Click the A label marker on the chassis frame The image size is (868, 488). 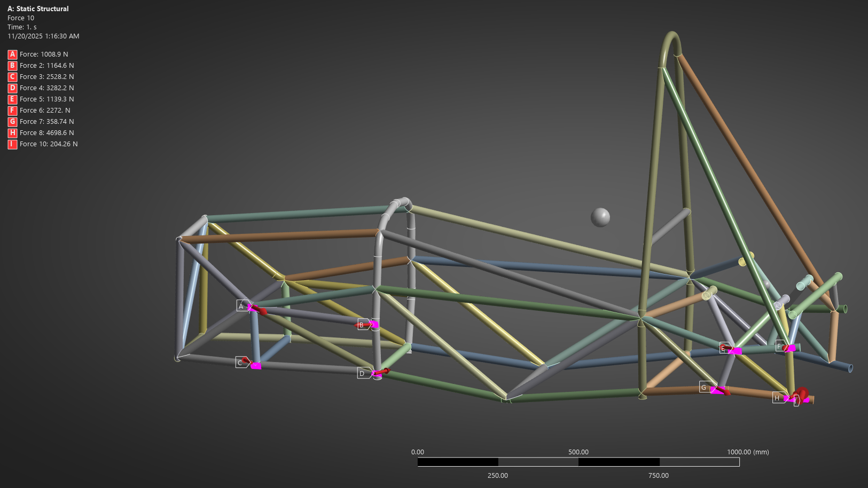pos(241,306)
